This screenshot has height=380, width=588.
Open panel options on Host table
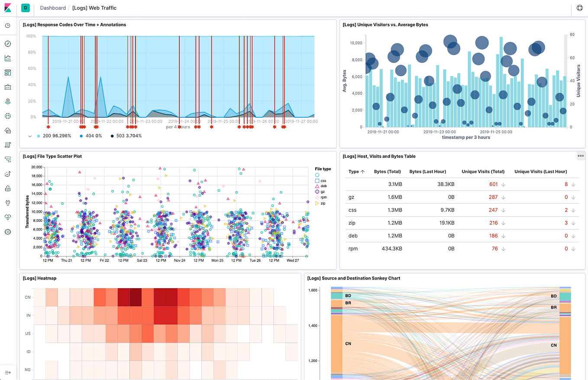click(581, 156)
